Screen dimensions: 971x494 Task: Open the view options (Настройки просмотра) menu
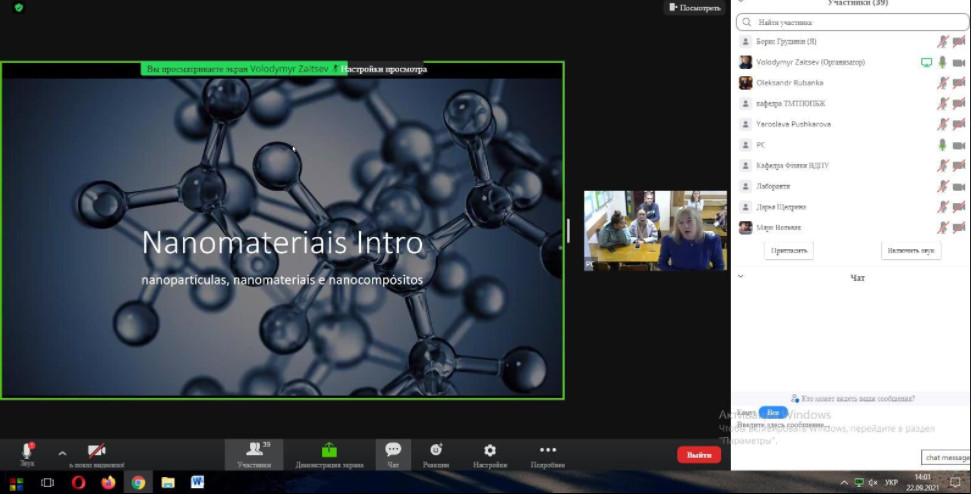point(383,70)
